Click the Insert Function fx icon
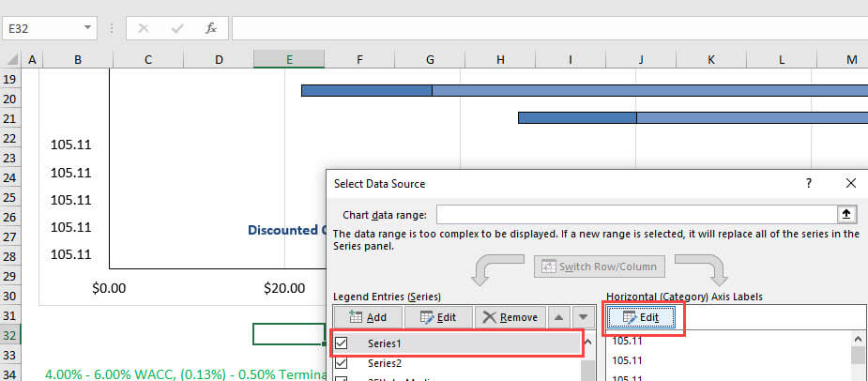The height and width of the screenshot is (381, 868). (211, 28)
